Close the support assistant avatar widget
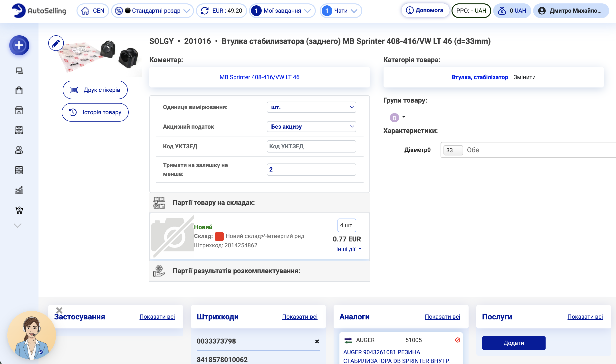Screen dimensions: 616x364 (x=59, y=310)
